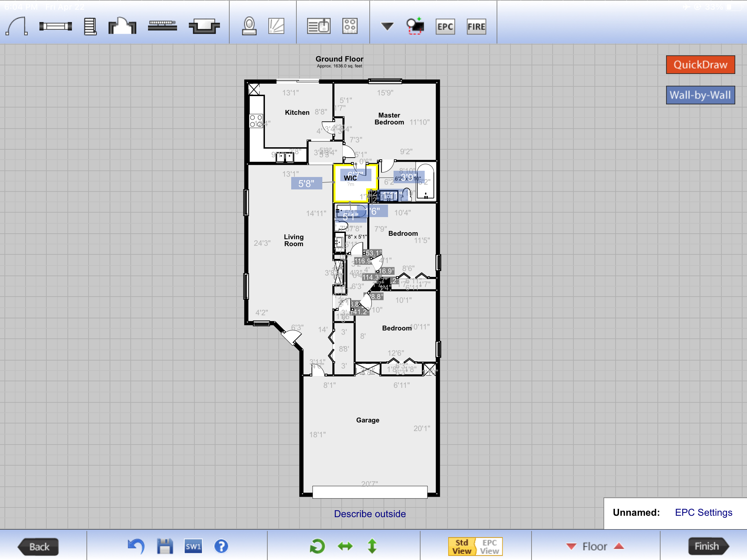Flip the plan horizontally with the green arrows
This screenshot has width=747, height=560.
345,546
